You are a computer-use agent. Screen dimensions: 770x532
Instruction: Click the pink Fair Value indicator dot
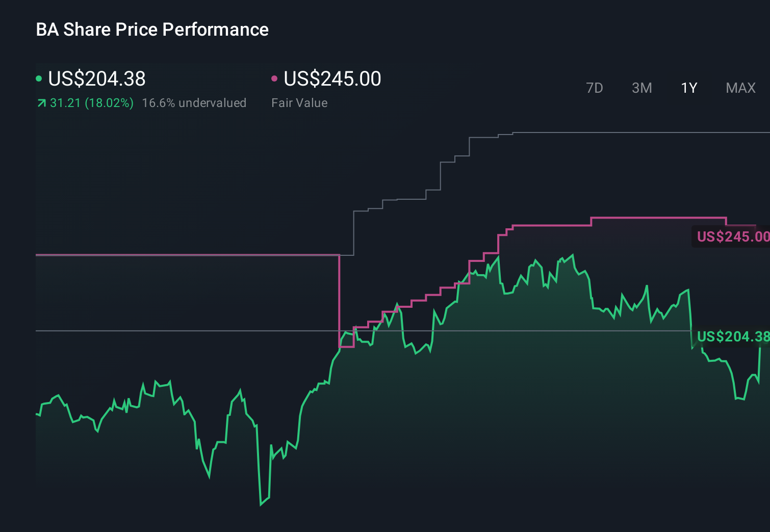[274, 79]
